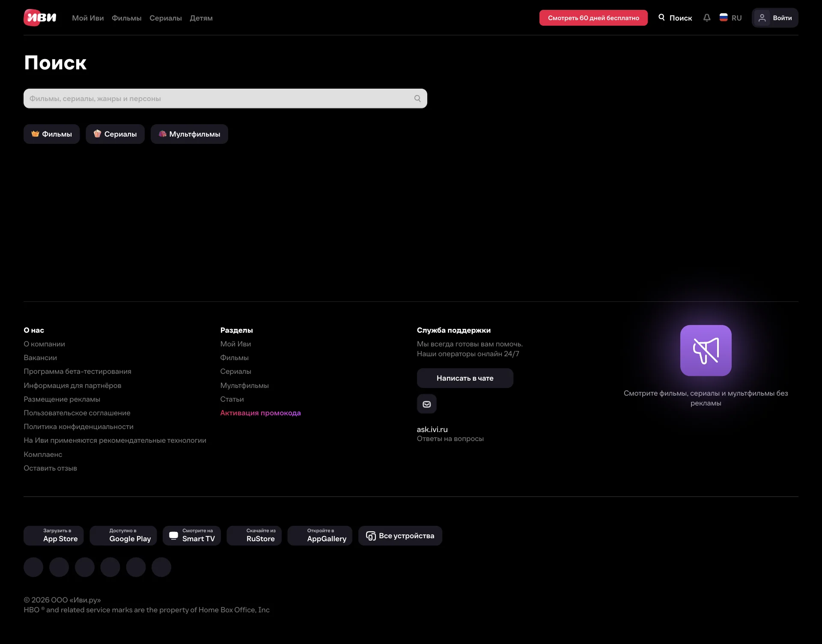
Task: Open notifications bell icon
Action: click(x=707, y=18)
